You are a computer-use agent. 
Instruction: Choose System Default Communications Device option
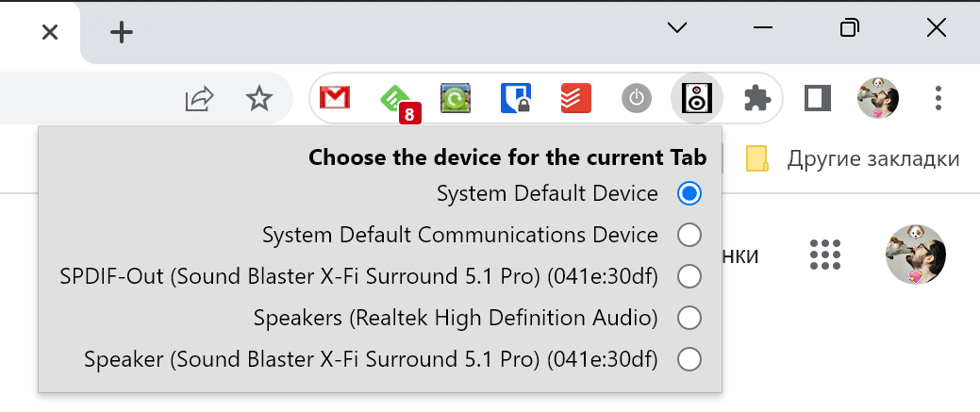click(x=689, y=235)
